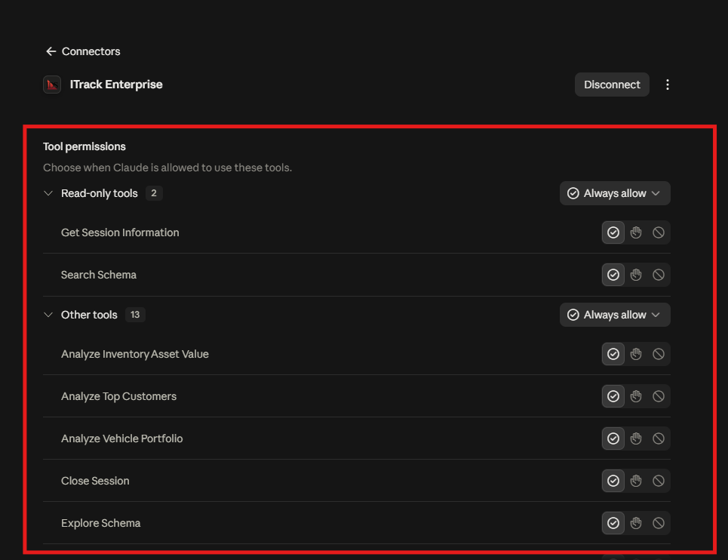Click the Analyze Inventory Asset Value label
The image size is (728, 560).
click(x=135, y=354)
